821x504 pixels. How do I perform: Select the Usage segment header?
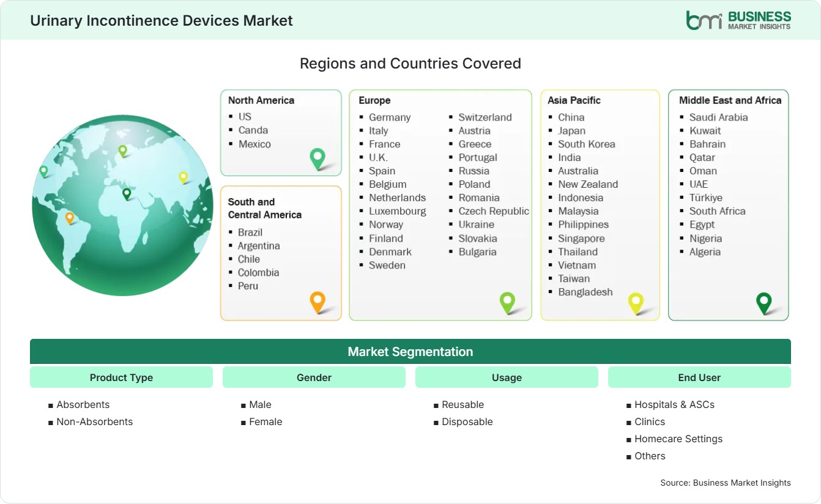coord(507,377)
